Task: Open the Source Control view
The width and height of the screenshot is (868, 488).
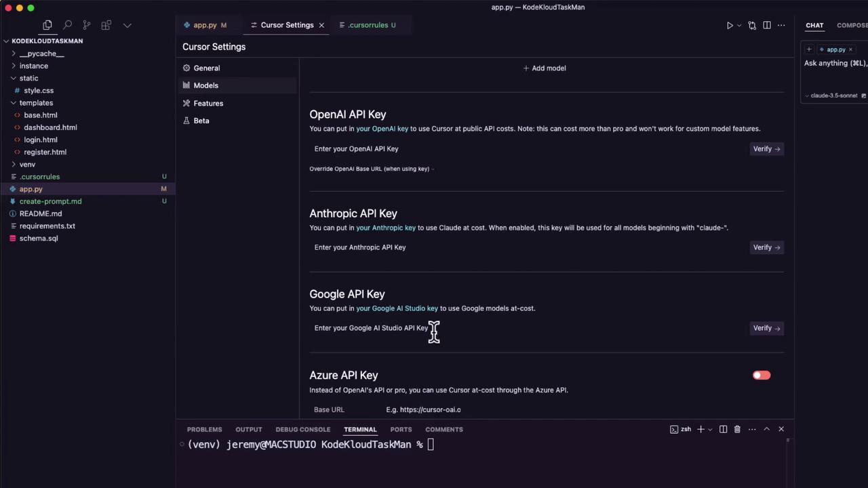Action: pyautogui.click(x=87, y=25)
